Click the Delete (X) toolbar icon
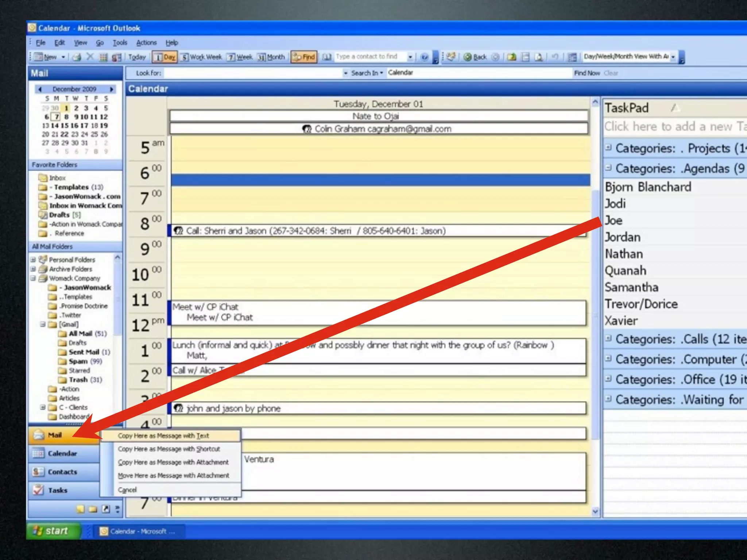Screen dimensions: 747x560 point(90,57)
